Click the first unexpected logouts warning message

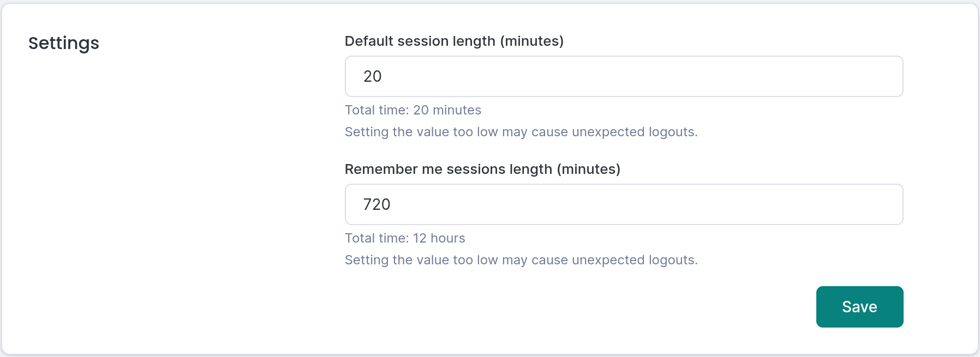click(521, 131)
